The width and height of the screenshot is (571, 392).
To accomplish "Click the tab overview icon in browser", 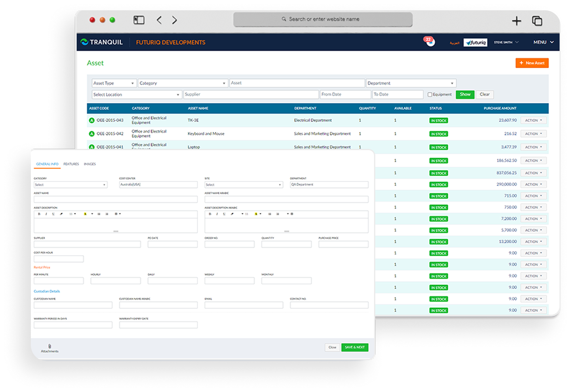I will click(537, 21).
